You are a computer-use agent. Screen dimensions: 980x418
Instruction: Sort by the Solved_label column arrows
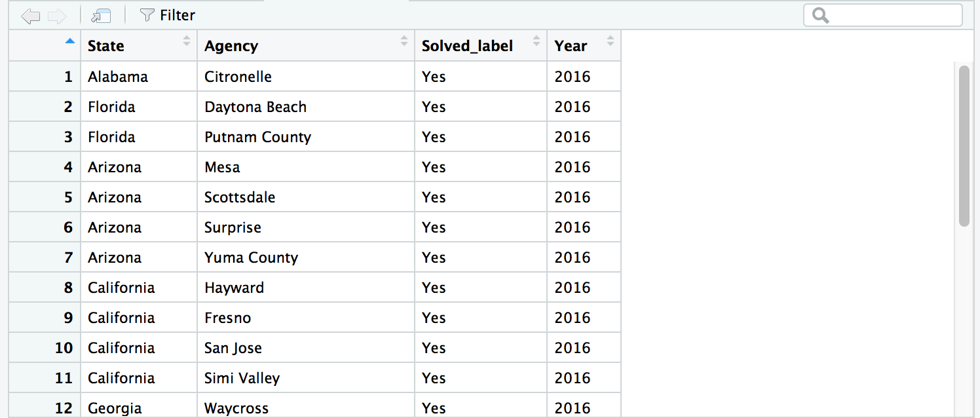point(537,41)
